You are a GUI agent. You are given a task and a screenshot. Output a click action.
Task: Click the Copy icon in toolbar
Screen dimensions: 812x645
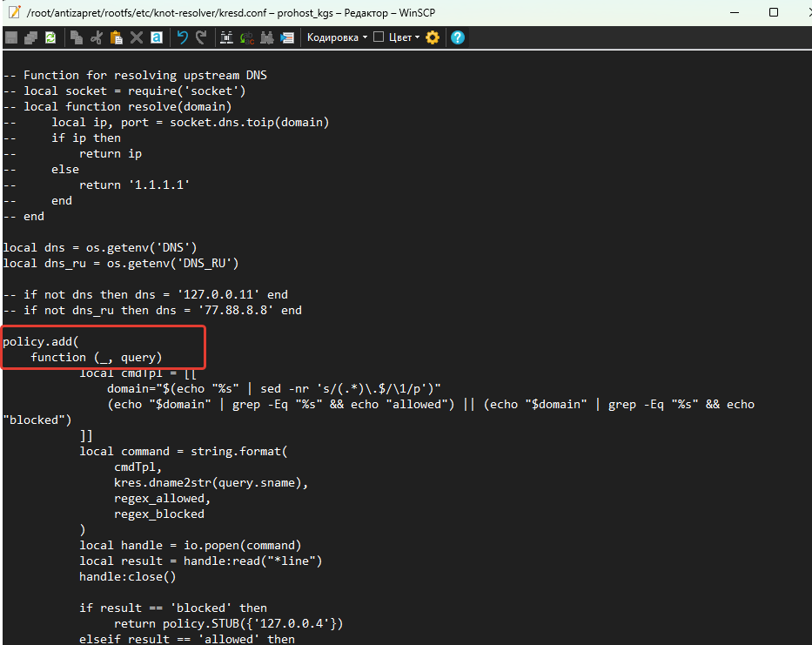pos(77,37)
